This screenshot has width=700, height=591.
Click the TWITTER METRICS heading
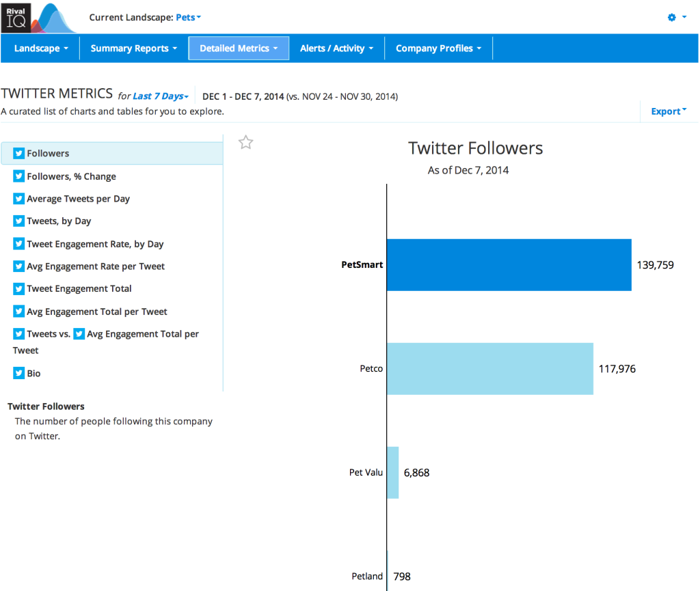pos(57,93)
